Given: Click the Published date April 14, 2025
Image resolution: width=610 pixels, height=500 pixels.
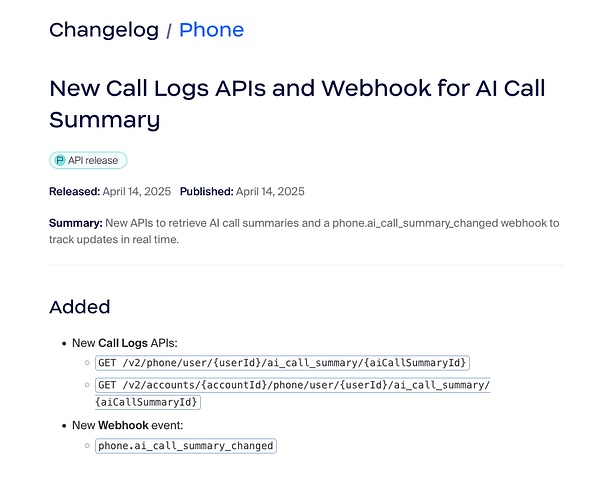Looking at the screenshot, I should [270, 191].
